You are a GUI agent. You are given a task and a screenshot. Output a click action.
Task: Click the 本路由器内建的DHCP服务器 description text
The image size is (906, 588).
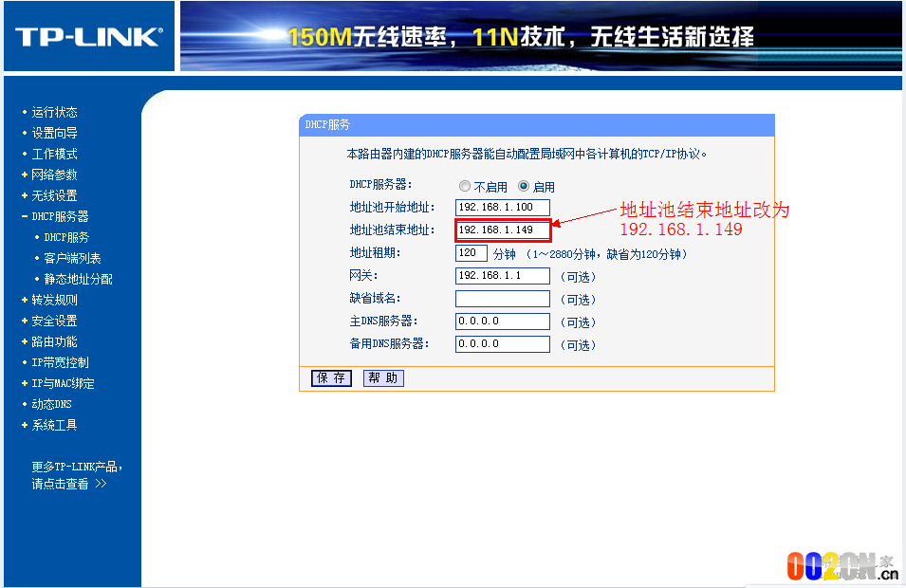527,154
